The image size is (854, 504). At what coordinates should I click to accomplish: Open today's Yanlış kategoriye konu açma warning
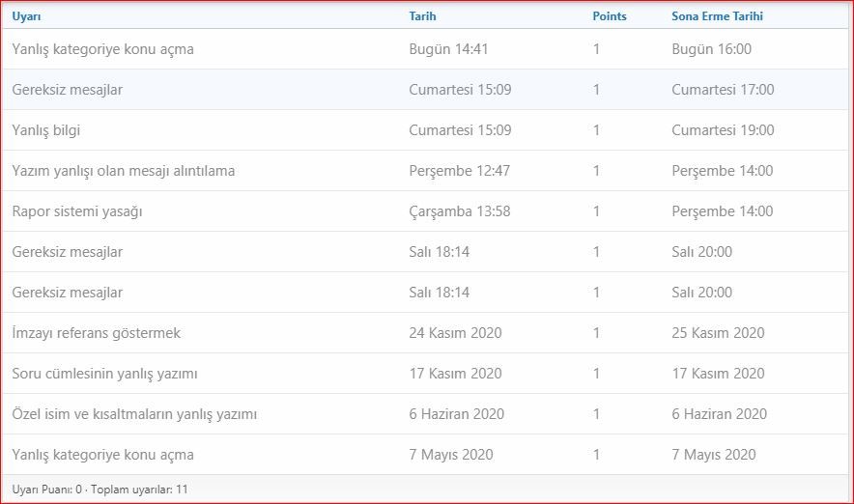tap(102, 49)
